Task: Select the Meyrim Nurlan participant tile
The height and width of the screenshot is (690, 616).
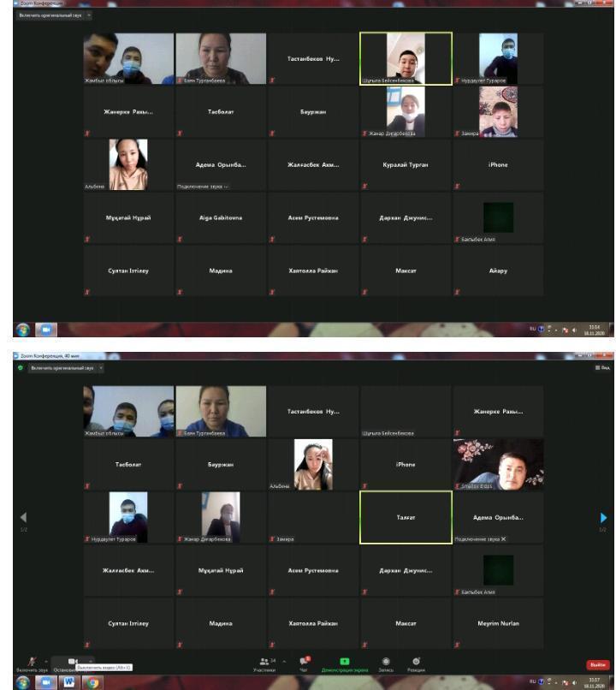Action: coord(498,622)
